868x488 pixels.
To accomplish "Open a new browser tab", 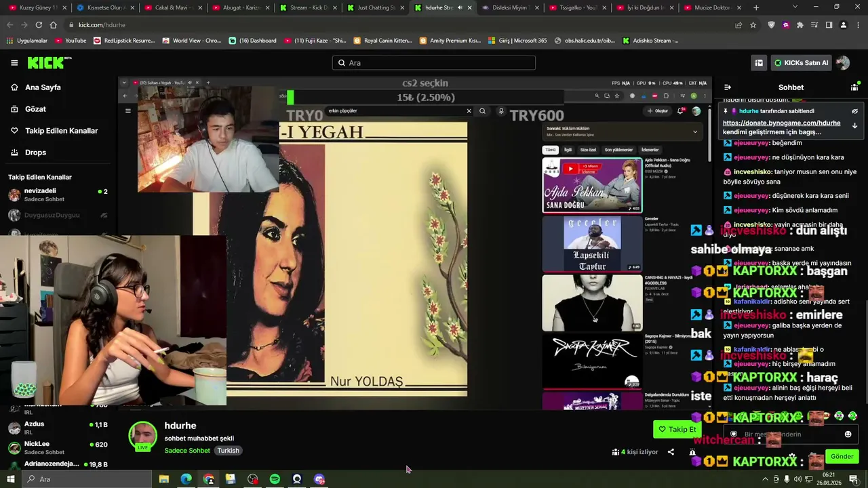I will (756, 7).
